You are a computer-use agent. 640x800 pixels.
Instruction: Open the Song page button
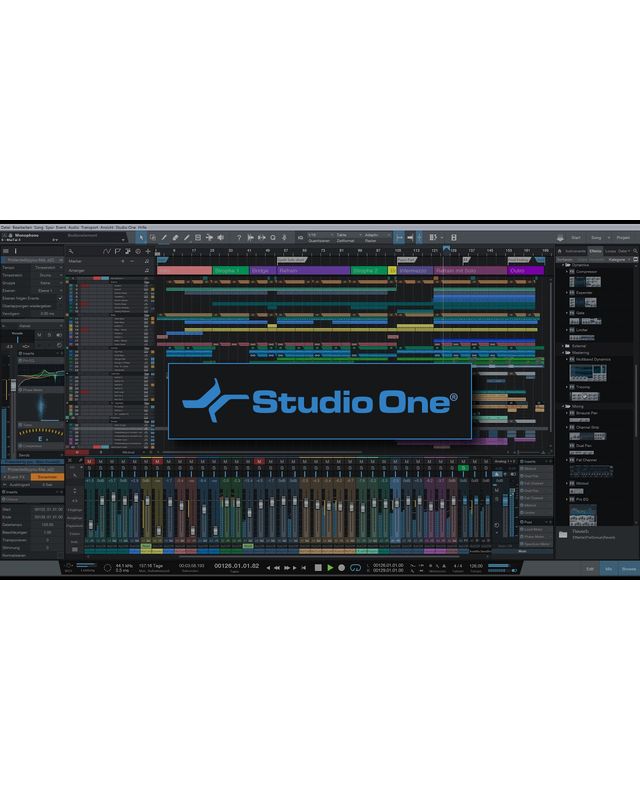[x=596, y=238]
